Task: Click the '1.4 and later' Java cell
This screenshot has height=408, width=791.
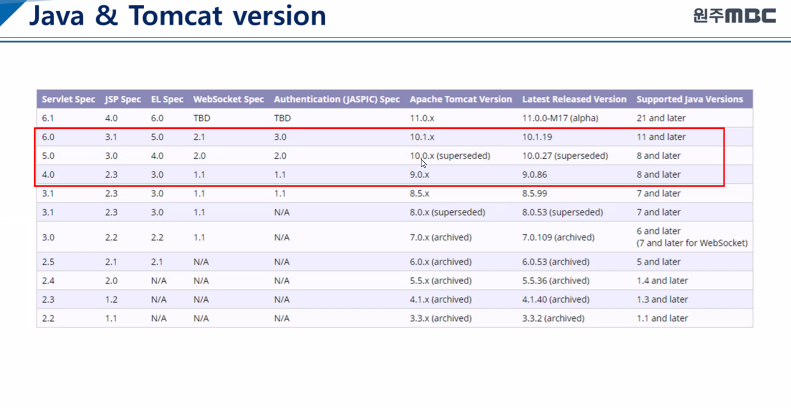Action: click(x=662, y=280)
